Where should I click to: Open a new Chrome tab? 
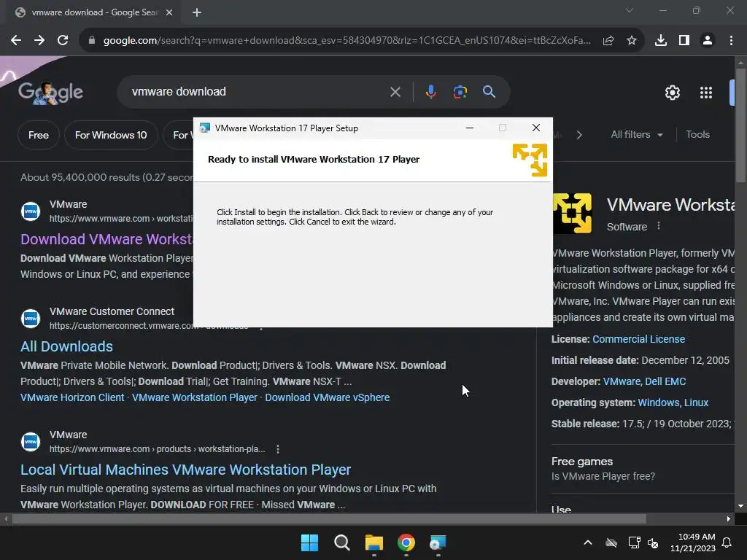197,12
